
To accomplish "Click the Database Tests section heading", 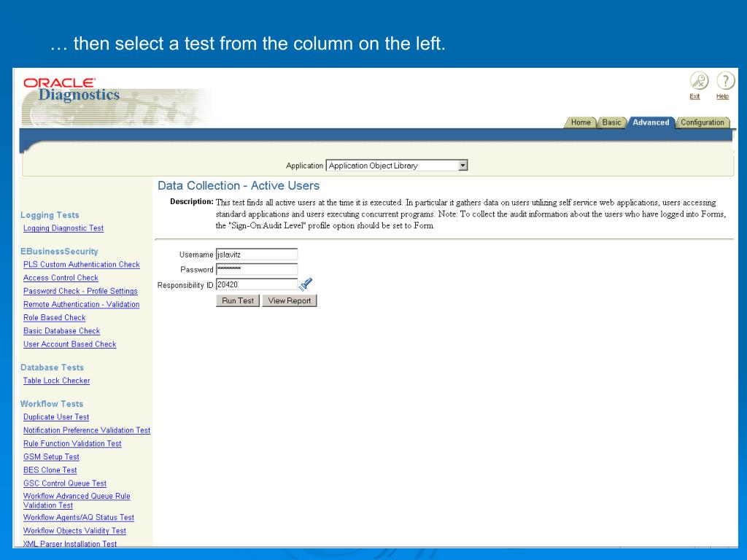I will tap(52, 367).
